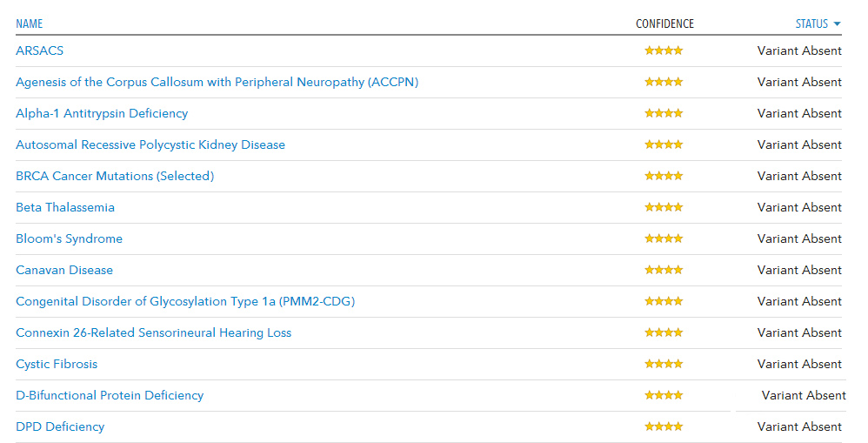
Task: Click the sort arrow next to Status
Action: [838, 23]
